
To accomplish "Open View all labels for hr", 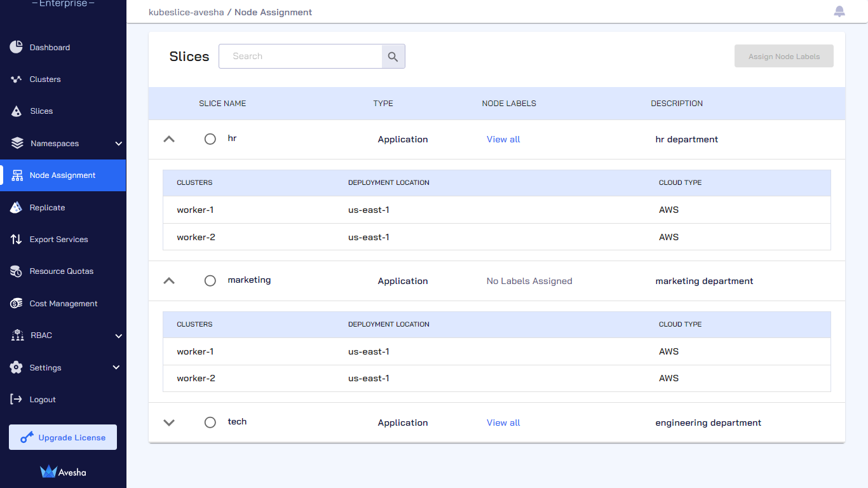I will [x=503, y=139].
